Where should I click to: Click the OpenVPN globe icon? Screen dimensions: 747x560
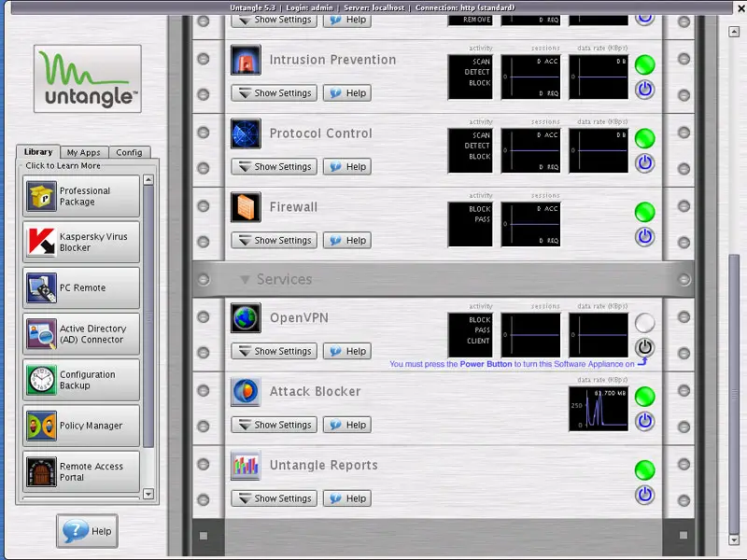pos(246,317)
